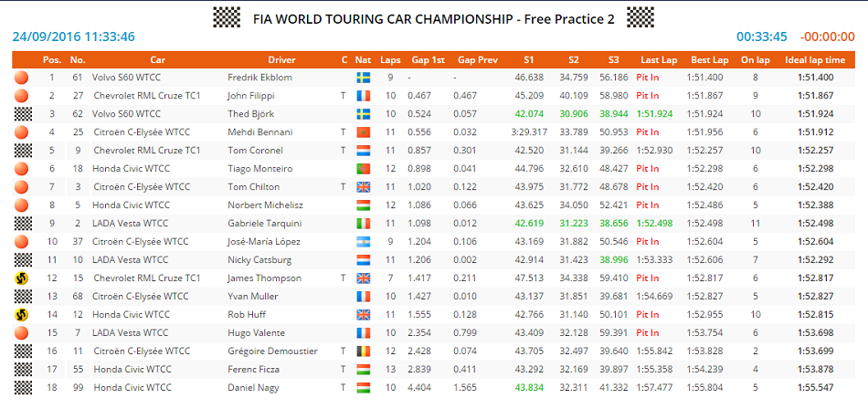Click the checkered flag right of the title
868x409 pixels.
point(647,16)
